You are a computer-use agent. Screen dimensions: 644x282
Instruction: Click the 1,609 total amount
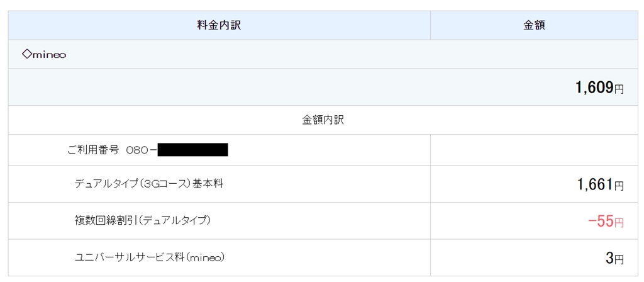point(594,88)
